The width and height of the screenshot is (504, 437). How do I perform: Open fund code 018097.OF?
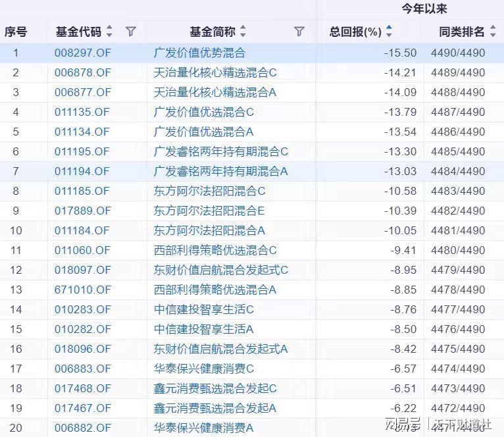[x=83, y=270]
